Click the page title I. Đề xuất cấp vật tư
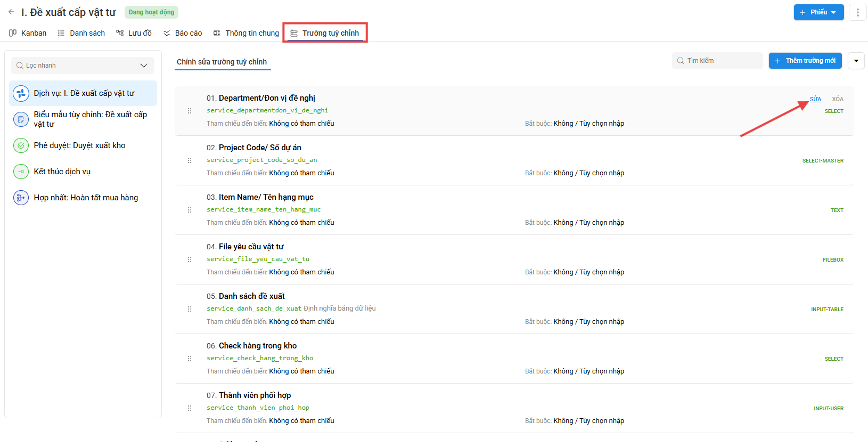The height and width of the screenshot is (447, 868). point(69,12)
